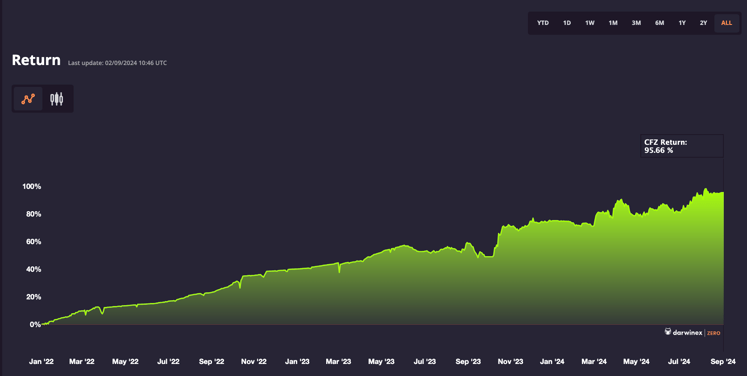The image size is (747, 376).
Task: Click the Jul '22 x-axis label
Action: coord(168,362)
